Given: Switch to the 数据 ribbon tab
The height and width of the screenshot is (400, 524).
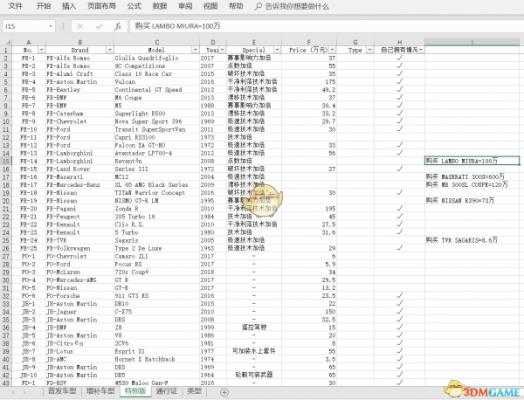Looking at the screenshot, I should point(160,6).
